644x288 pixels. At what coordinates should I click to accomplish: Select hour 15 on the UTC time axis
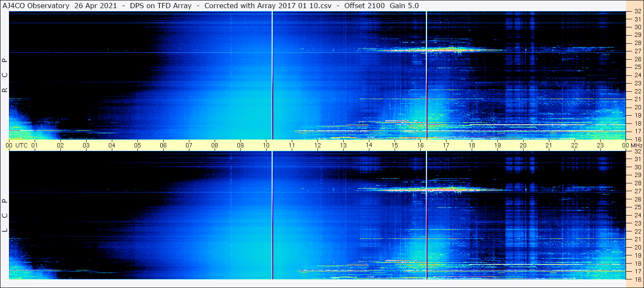[395, 145]
